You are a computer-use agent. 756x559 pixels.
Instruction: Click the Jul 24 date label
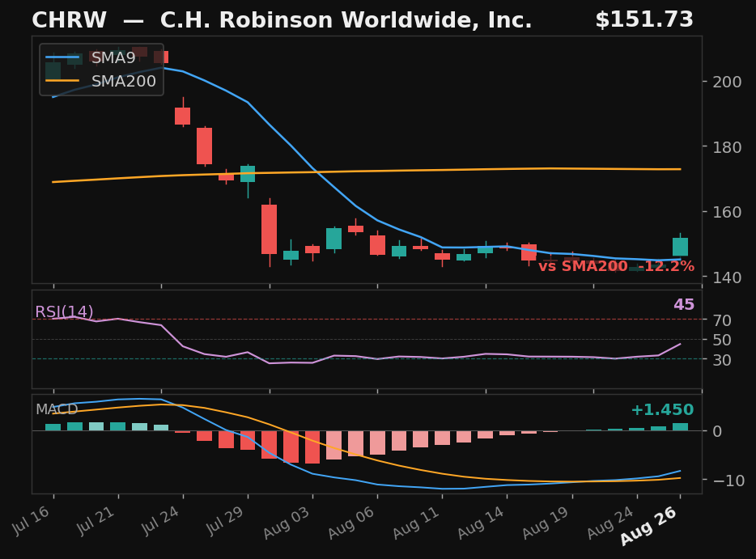161,520
